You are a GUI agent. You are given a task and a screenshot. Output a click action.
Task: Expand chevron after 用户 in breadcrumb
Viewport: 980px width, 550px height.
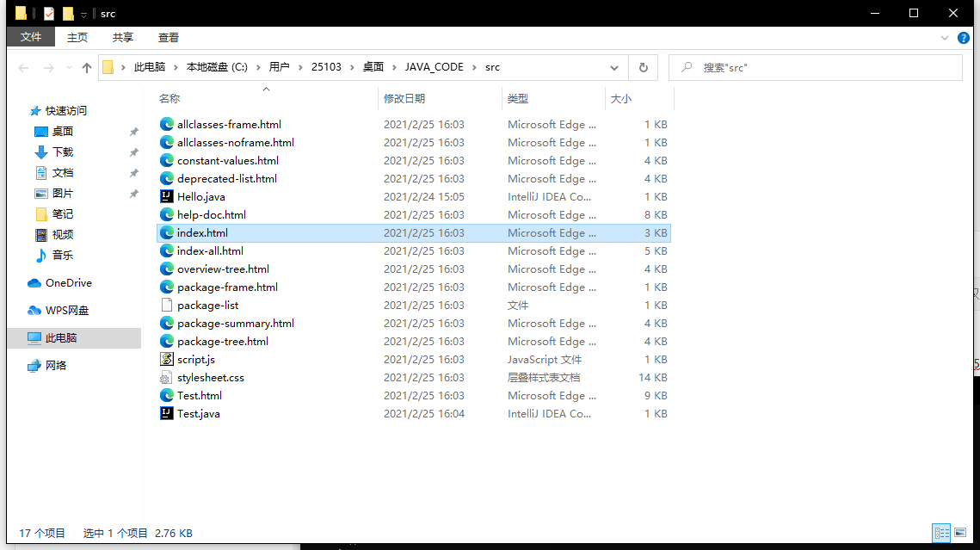pos(300,67)
